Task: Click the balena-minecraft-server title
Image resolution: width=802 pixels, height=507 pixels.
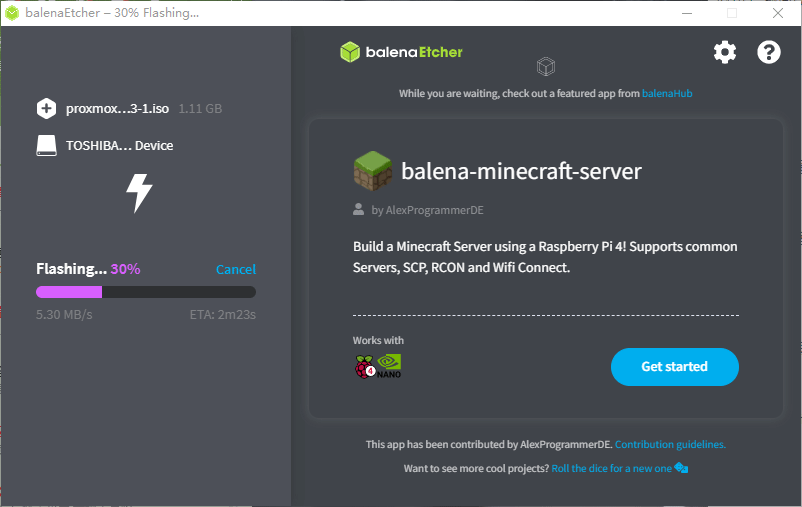Action: [x=521, y=171]
